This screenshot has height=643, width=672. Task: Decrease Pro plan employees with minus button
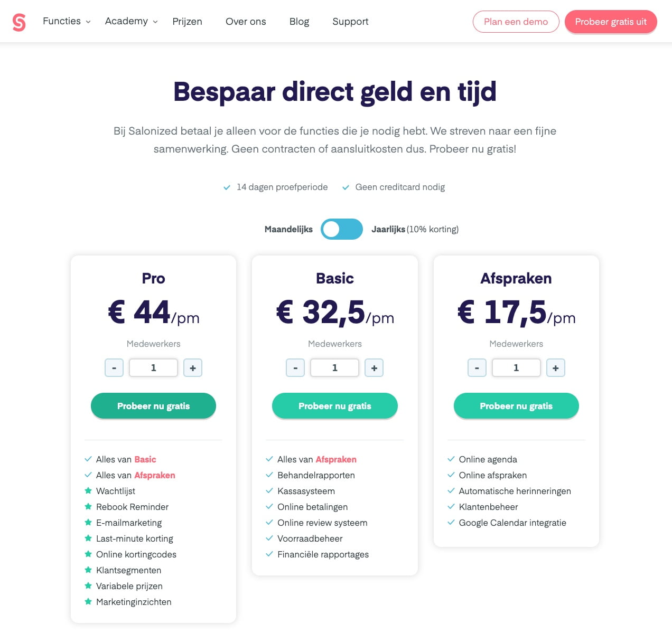click(x=114, y=368)
